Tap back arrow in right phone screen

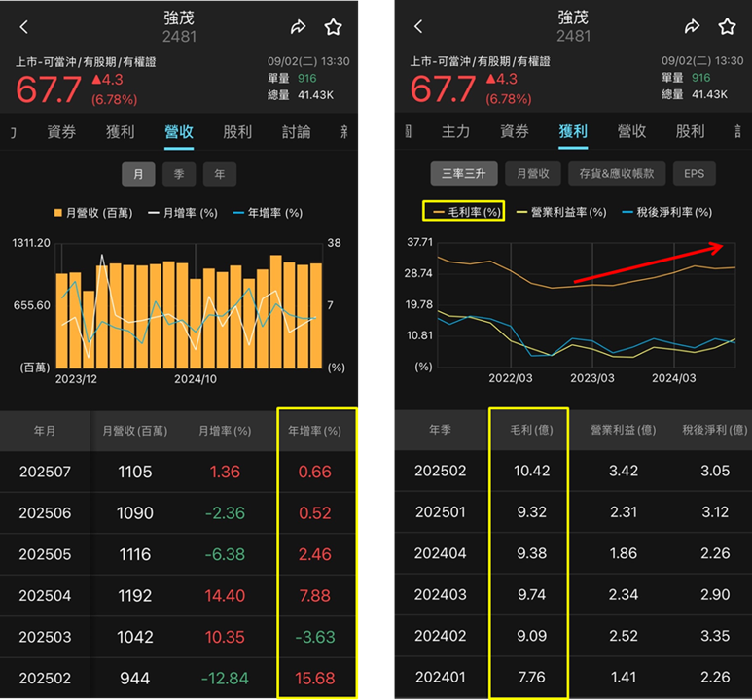(418, 26)
